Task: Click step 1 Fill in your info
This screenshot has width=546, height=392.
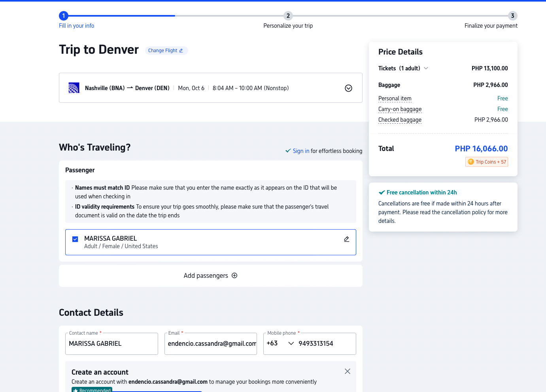Action: [76, 20]
